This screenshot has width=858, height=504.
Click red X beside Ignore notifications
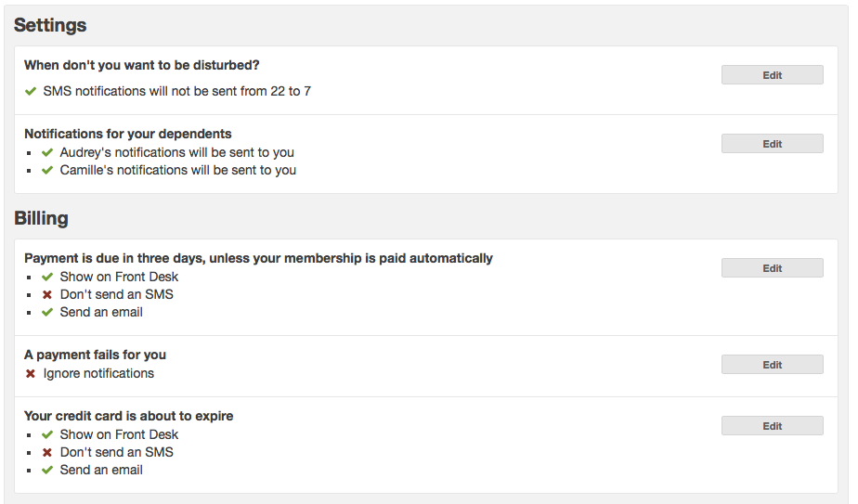[x=31, y=373]
